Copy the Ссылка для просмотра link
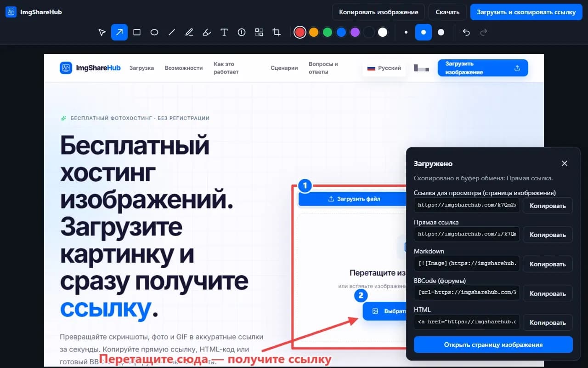The width and height of the screenshot is (588, 368). (x=548, y=206)
